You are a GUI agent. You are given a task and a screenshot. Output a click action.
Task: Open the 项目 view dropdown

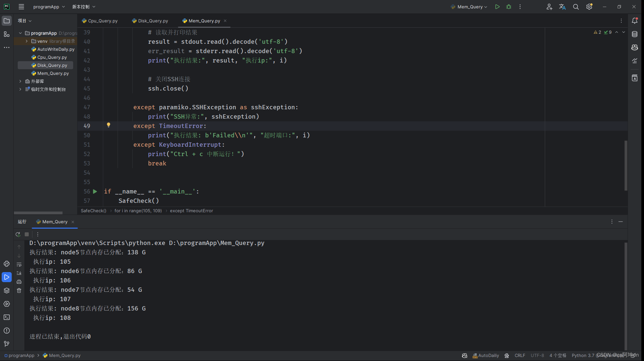coord(25,21)
